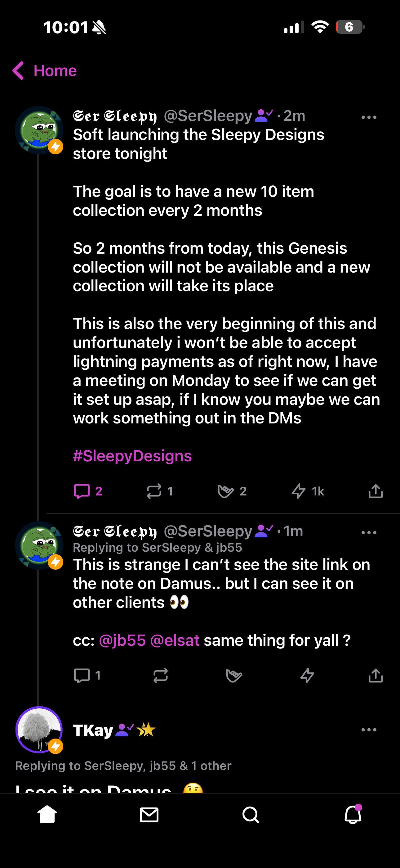Image resolution: width=400 pixels, height=868 pixels.
Task: Open the three-dot menu on TKay's reply
Action: [x=369, y=730]
